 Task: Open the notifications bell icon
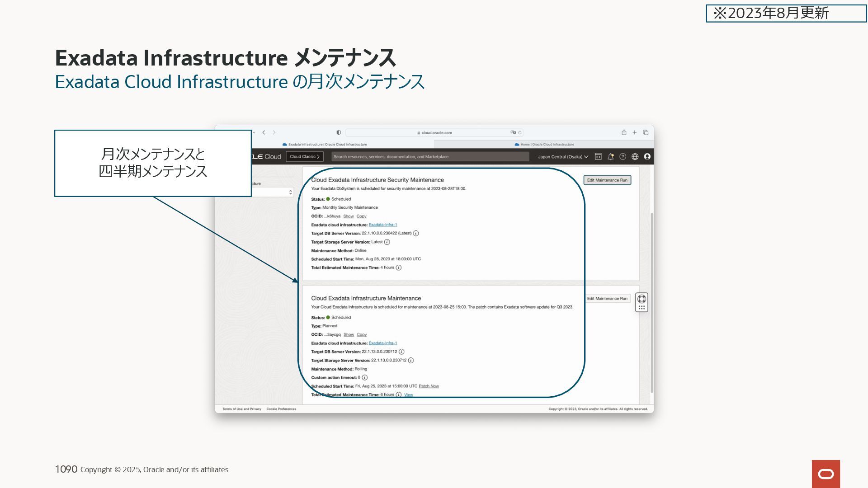coord(610,157)
